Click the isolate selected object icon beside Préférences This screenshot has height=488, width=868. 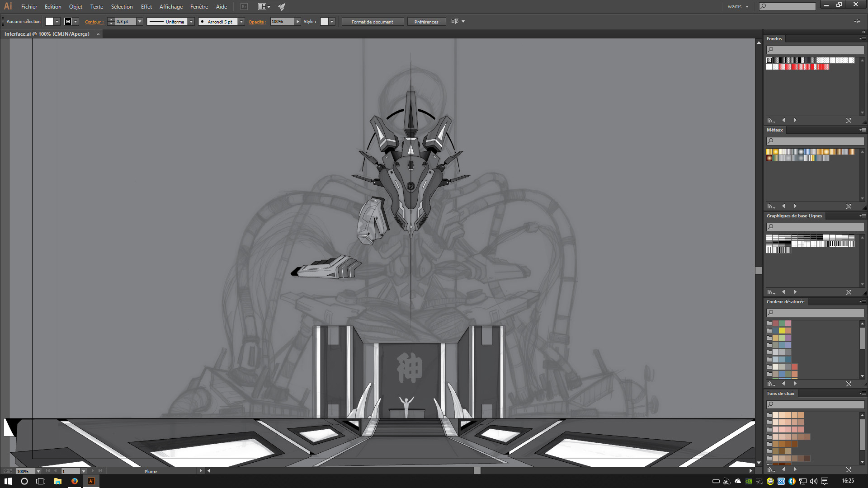tap(454, 22)
